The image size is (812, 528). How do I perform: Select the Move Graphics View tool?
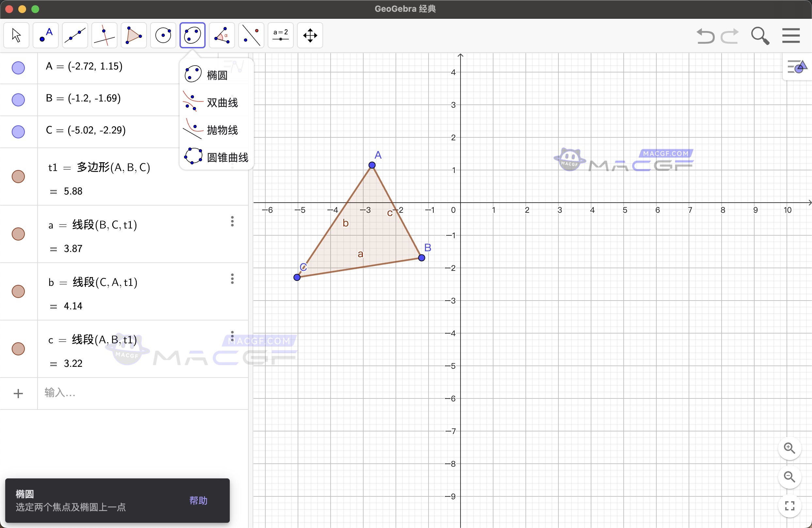click(x=310, y=35)
